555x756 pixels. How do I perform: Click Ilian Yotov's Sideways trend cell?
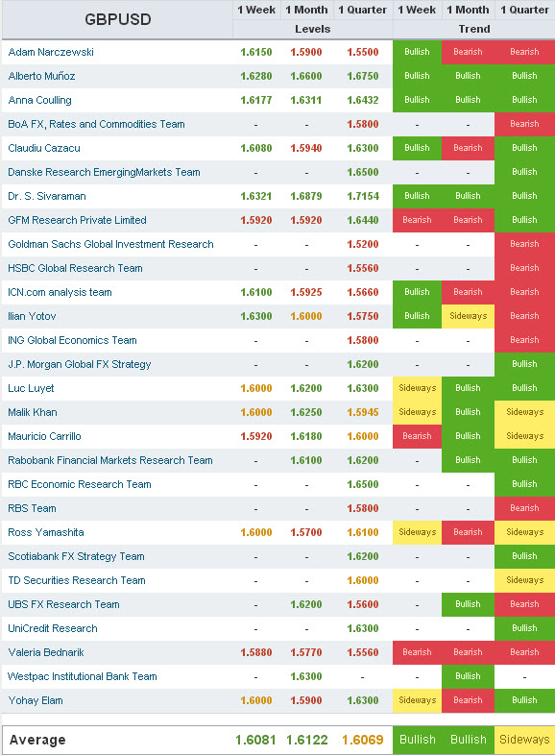click(469, 317)
